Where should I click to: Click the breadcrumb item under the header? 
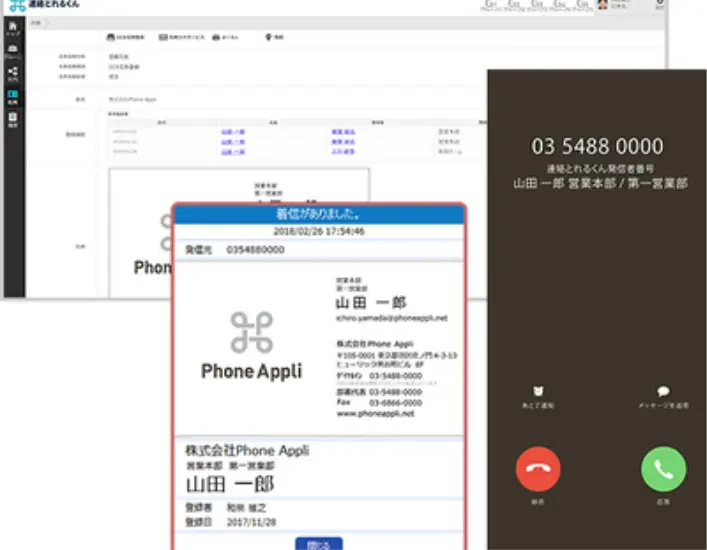tap(36, 23)
